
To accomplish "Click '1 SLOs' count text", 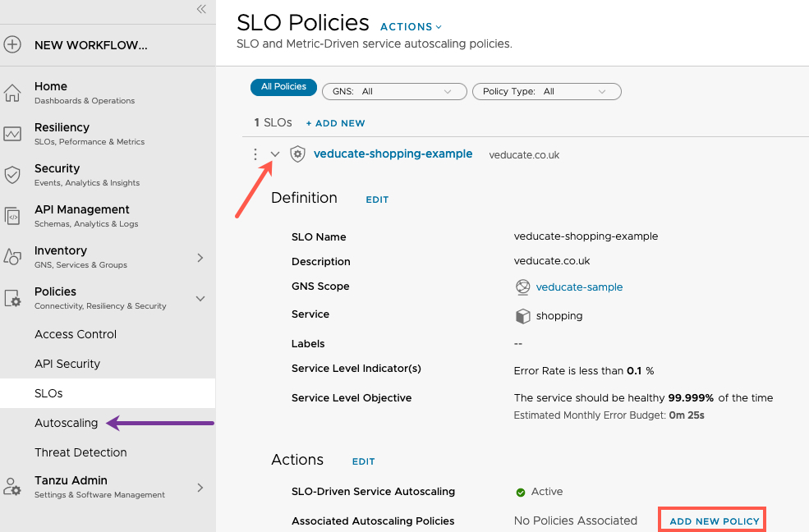I will pyautogui.click(x=273, y=122).
